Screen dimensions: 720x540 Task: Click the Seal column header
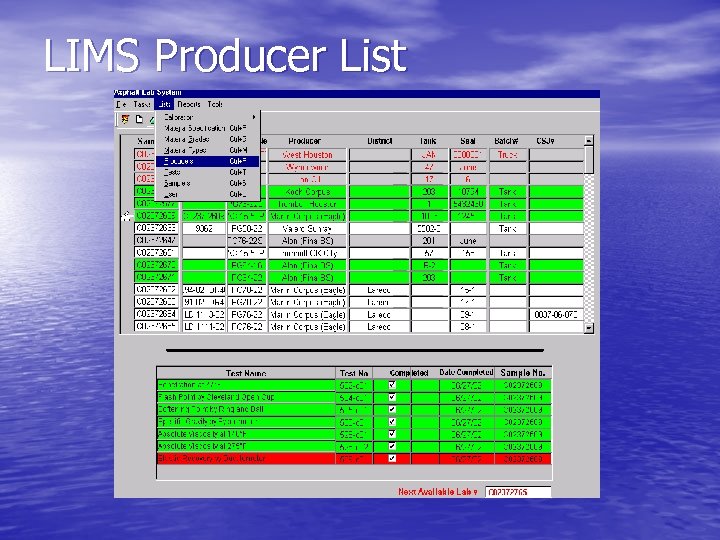tap(468, 141)
